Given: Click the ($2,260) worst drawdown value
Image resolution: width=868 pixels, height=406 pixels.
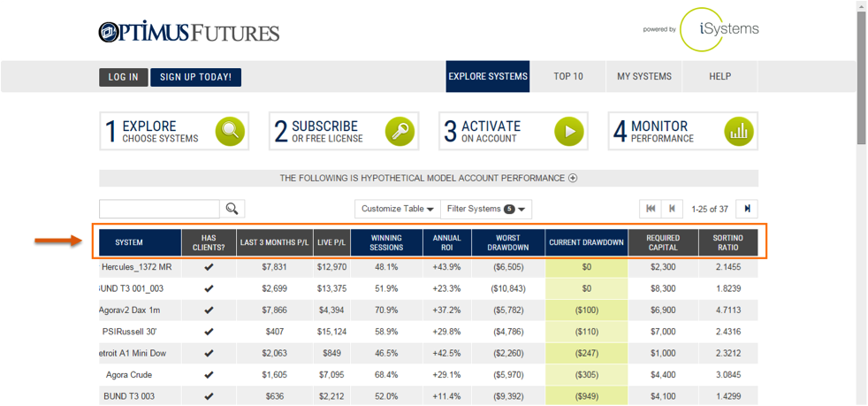Looking at the screenshot, I should (508, 354).
